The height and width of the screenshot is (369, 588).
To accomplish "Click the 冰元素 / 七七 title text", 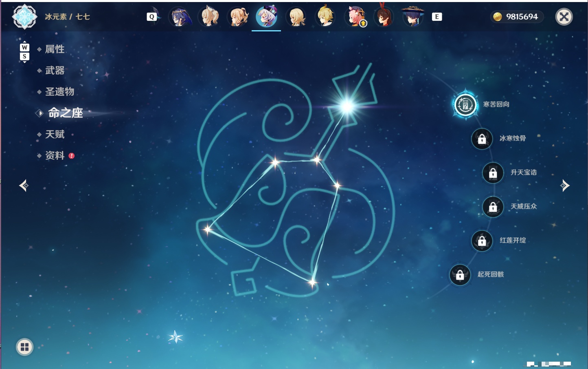I will 67,17.
